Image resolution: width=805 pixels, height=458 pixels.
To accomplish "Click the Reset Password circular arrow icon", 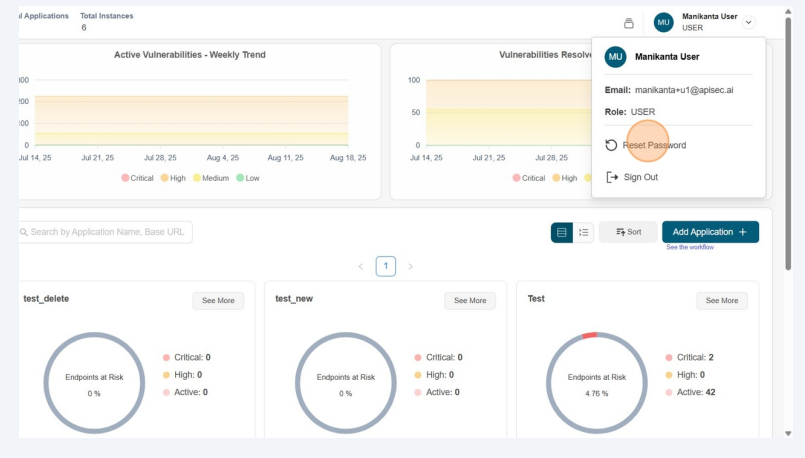I will [611, 145].
